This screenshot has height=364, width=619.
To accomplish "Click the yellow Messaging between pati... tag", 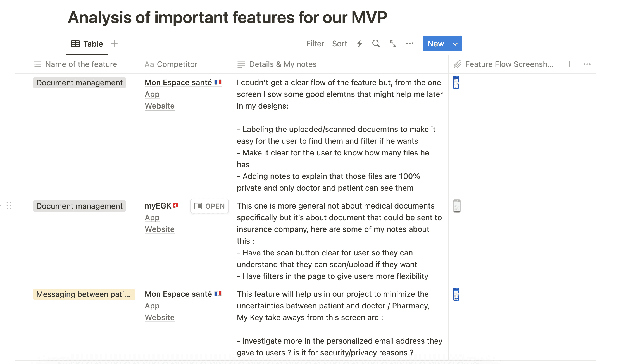I will [x=84, y=294].
